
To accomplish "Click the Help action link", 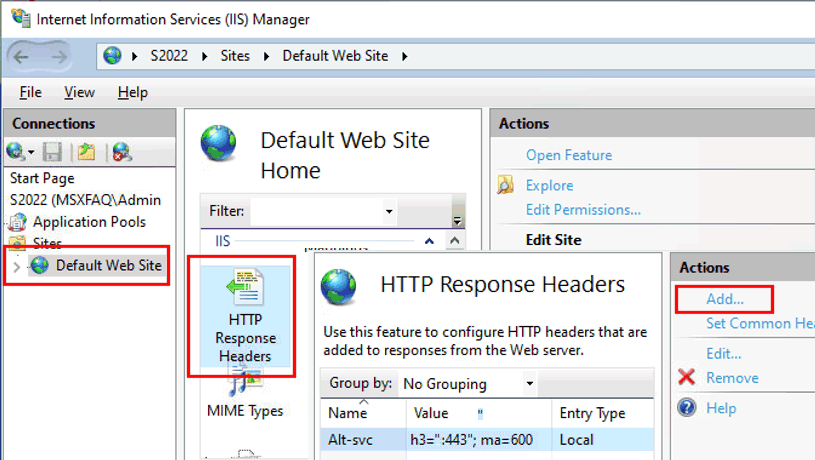I will (721, 408).
